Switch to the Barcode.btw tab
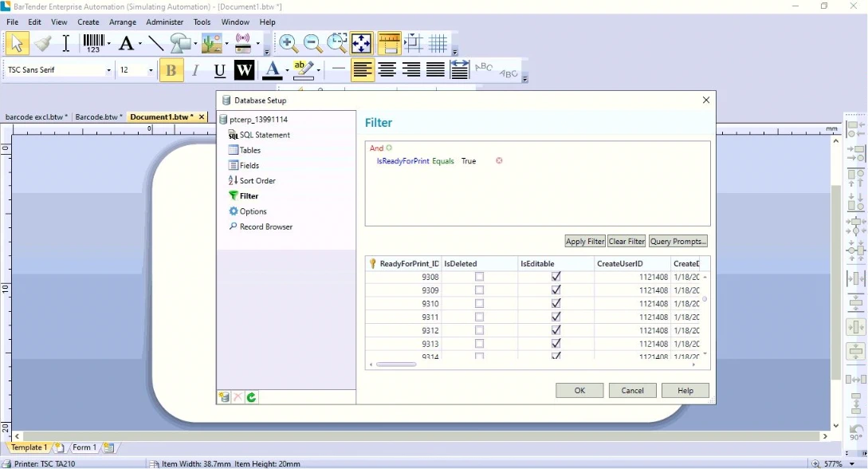The image size is (868, 469). pos(98,116)
